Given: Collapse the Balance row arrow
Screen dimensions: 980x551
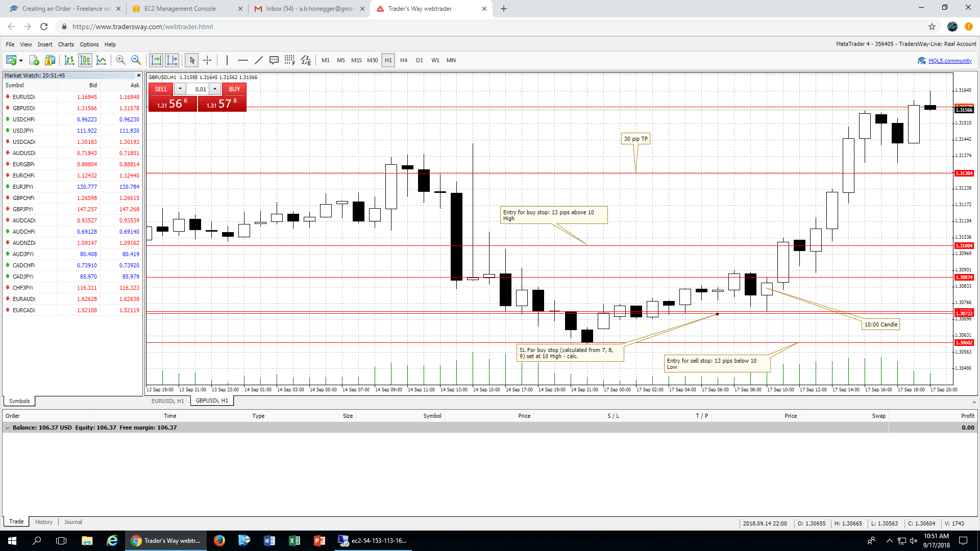Looking at the screenshot, I should point(8,428).
